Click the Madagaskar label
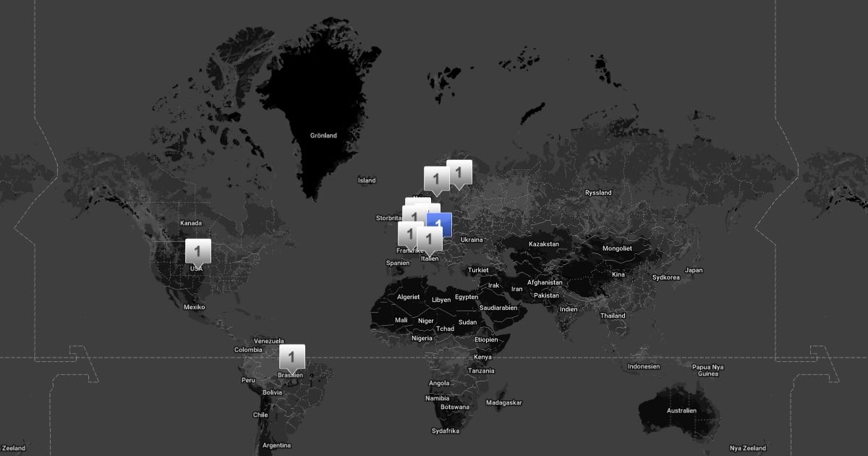The height and width of the screenshot is (456, 868). tap(504, 402)
